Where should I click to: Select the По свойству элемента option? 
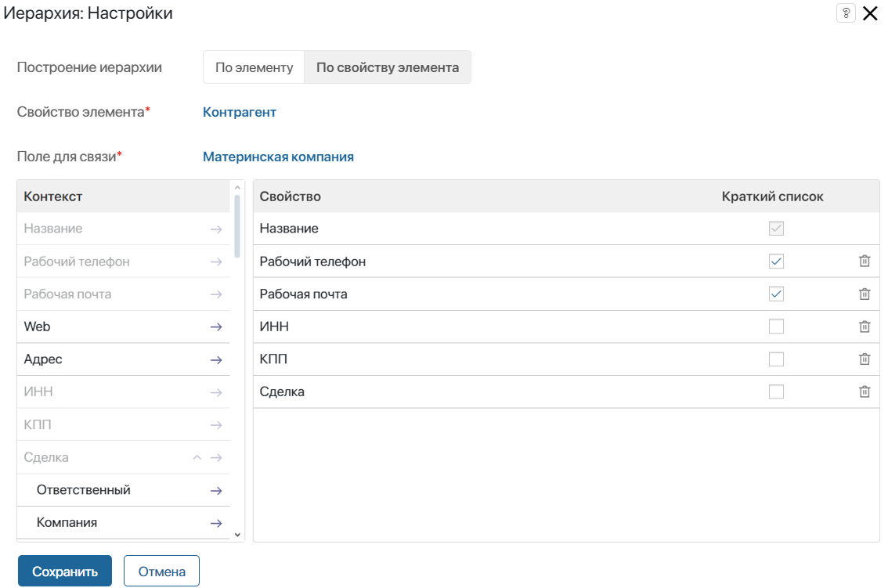coord(388,67)
